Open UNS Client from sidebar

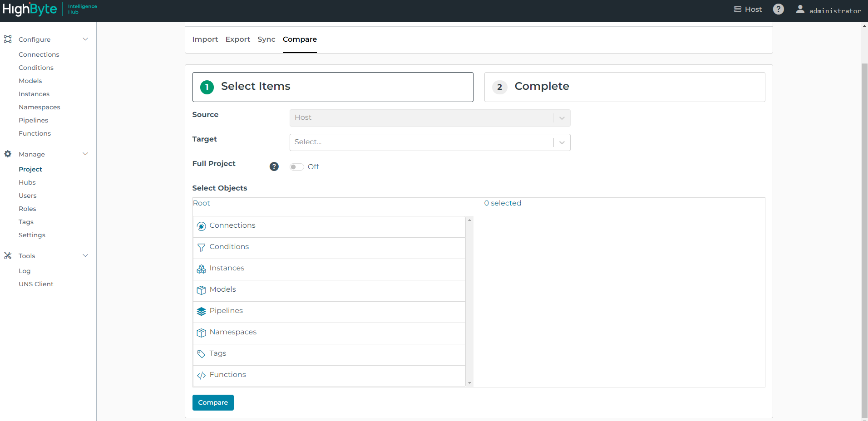[x=36, y=284]
